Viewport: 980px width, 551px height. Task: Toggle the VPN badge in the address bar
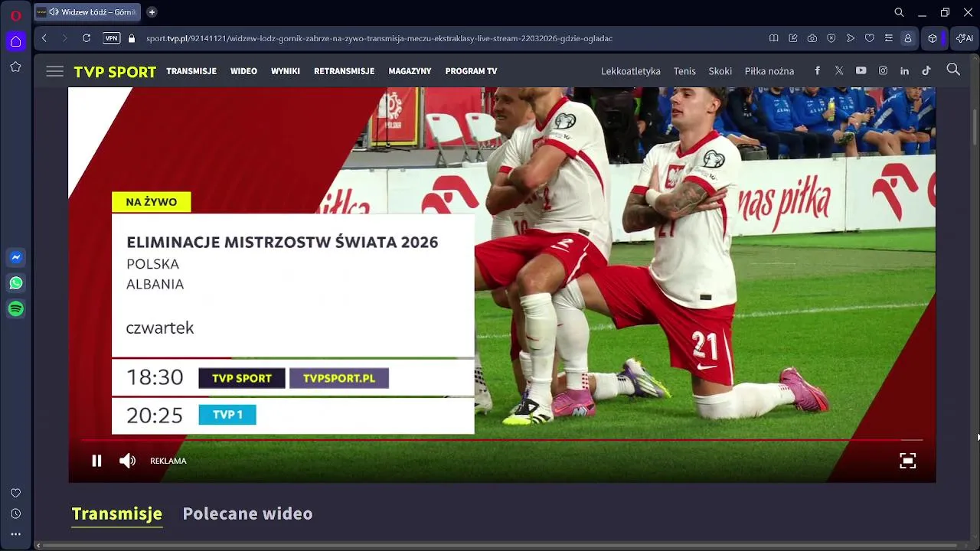(x=112, y=38)
